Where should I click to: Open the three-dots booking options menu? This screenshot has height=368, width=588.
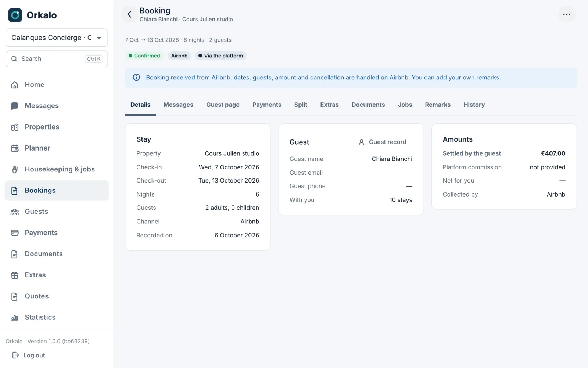pos(567,14)
